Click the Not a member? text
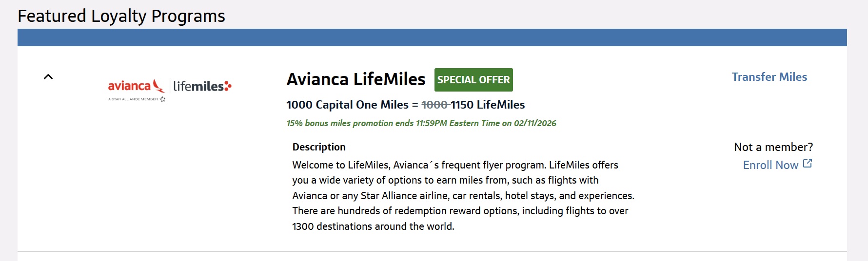This screenshot has height=261, width=868. pos(773,147)
